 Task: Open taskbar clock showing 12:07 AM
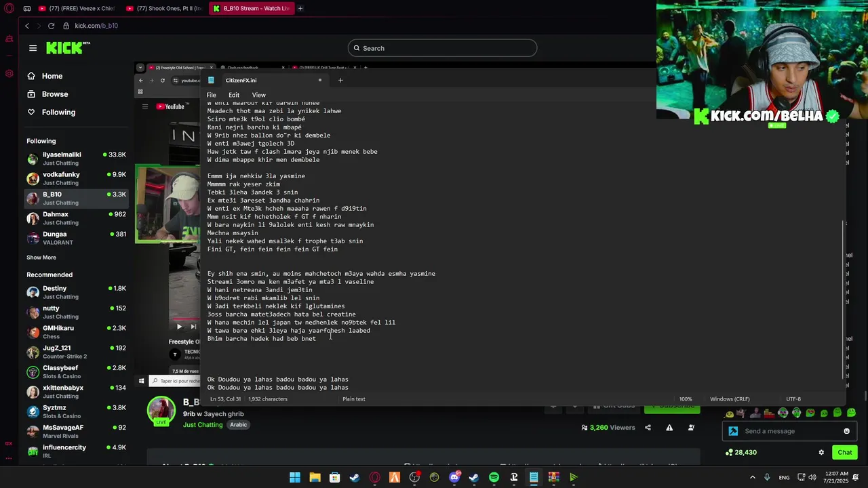pyautogui.click(x=835, y=477)
